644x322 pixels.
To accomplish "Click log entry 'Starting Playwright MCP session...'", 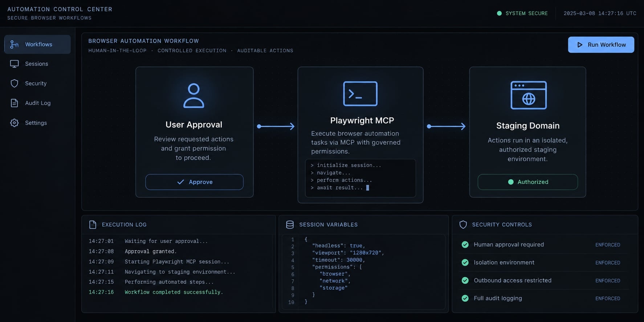I will pos(177,261).
